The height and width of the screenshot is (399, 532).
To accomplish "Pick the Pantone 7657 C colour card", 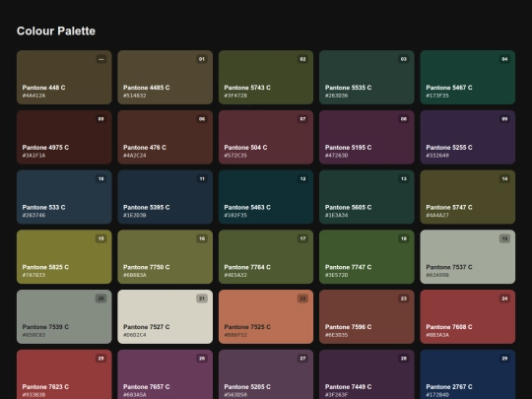I will (165, 374).
